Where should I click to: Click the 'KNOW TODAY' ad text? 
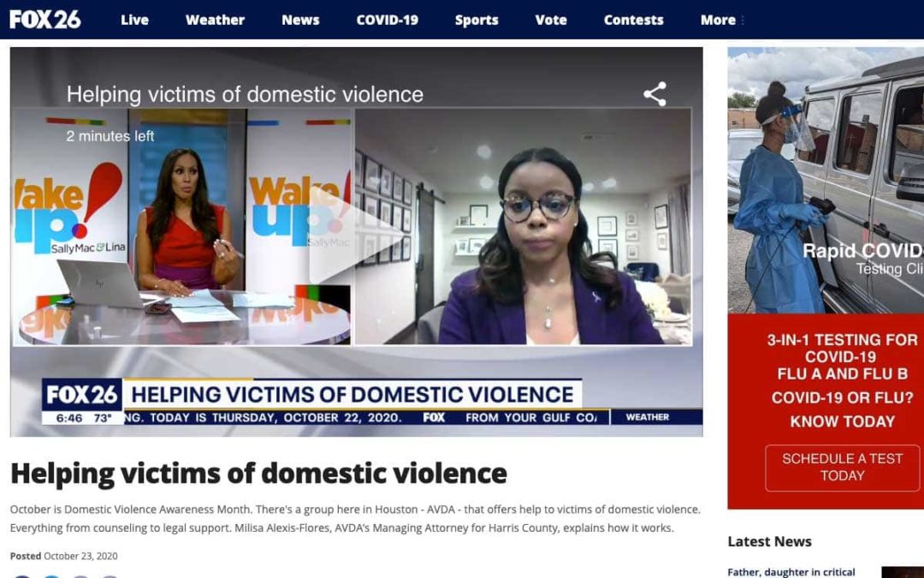click(x=842, y=421)
